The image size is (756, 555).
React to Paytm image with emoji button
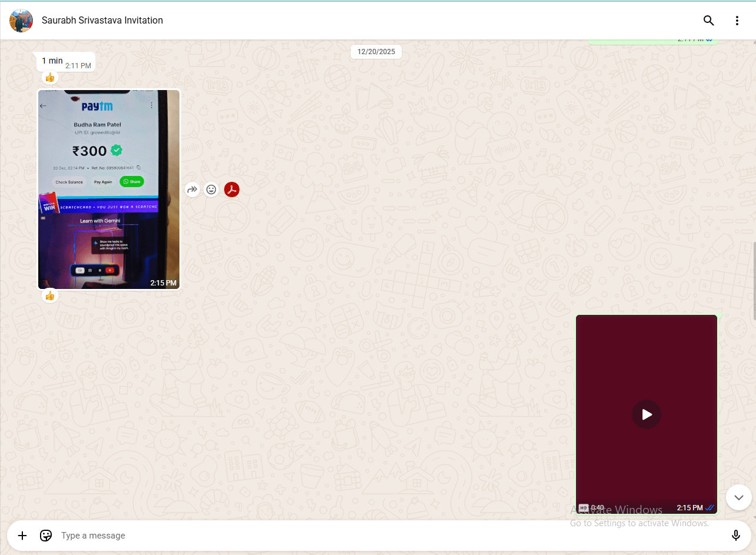pyautogui.click(x=211, y=190)
